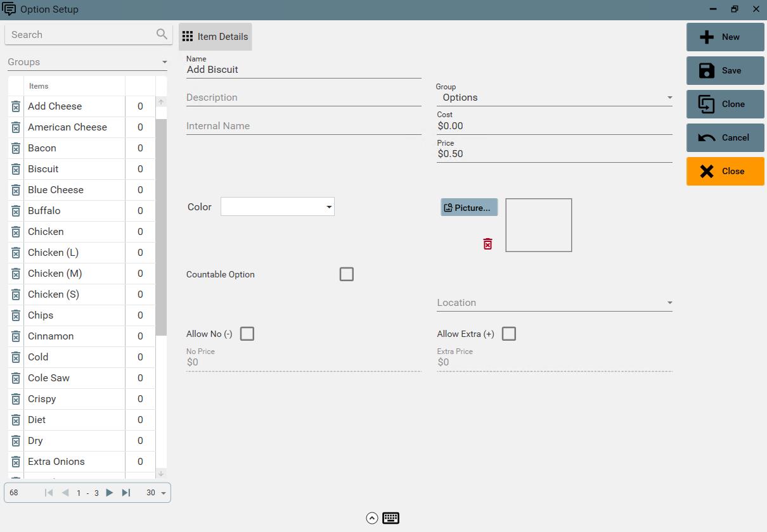The width and height of the screenshot is (767, 532).
Task: Remove the Buffalo item via trash icon
Action: (x=16, y=211)
